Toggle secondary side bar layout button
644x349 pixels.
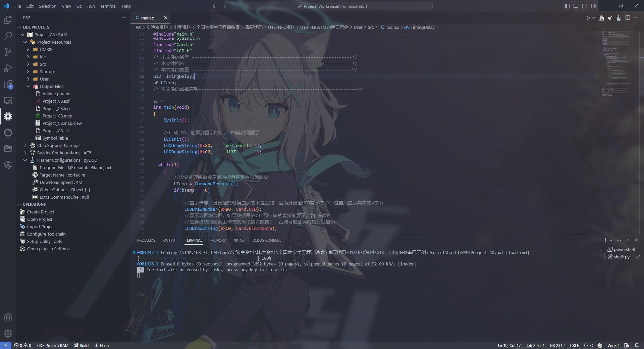click(585, 6)
